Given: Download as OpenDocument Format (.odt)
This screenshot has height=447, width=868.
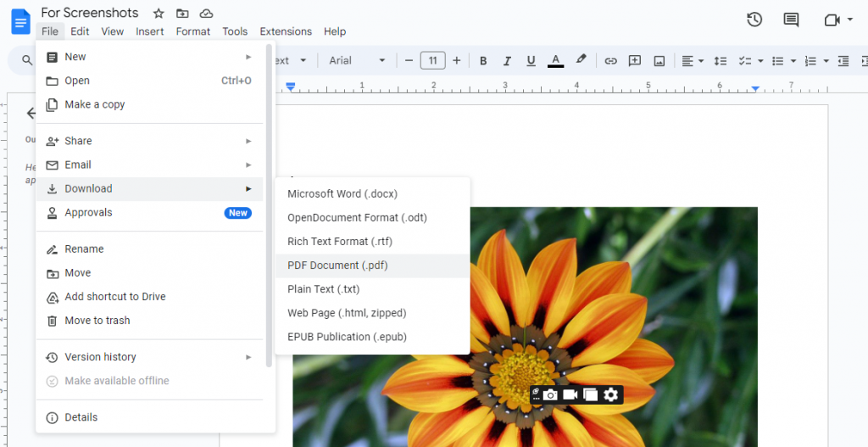Looking at the screenshot, I should (372, 218).
